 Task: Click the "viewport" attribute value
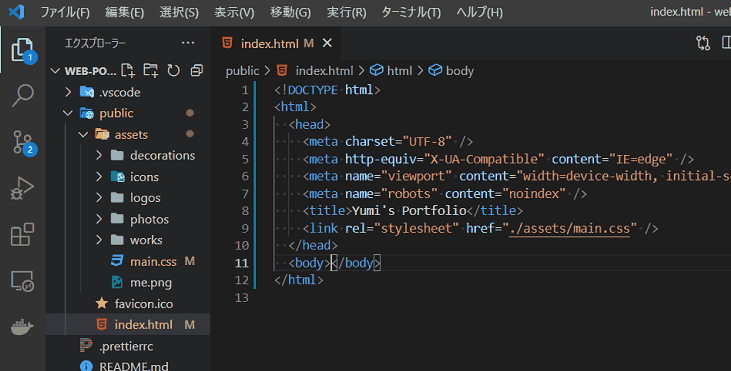coord(416,176)
